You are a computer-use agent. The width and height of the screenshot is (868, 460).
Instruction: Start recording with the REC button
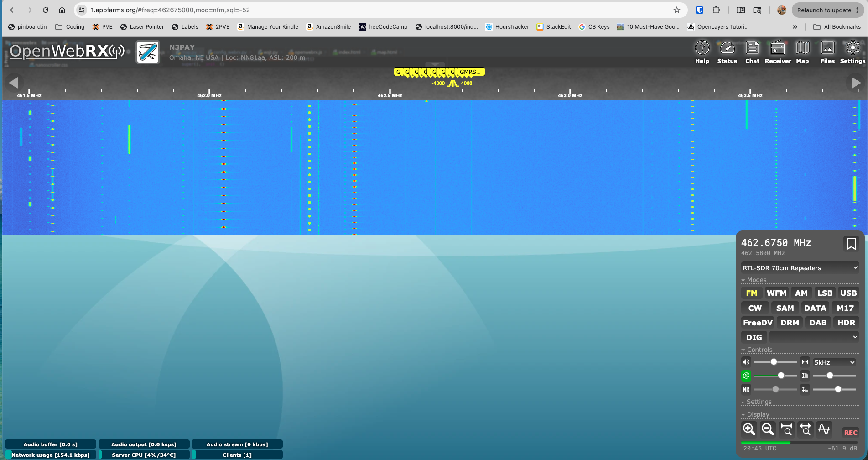click(x=850, y=433)
